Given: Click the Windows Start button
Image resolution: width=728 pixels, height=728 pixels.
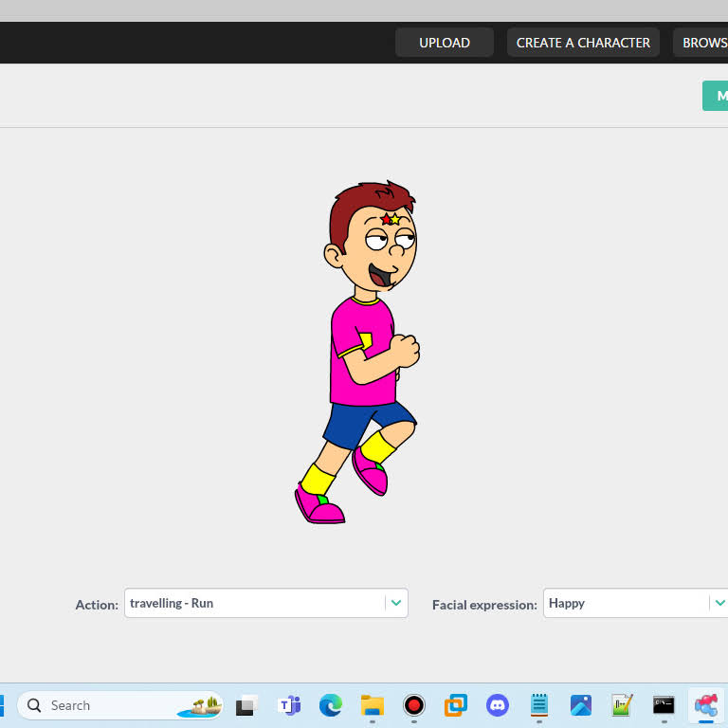Looking at the screenshot, I should pyautogui.click(x=2, y=705).
